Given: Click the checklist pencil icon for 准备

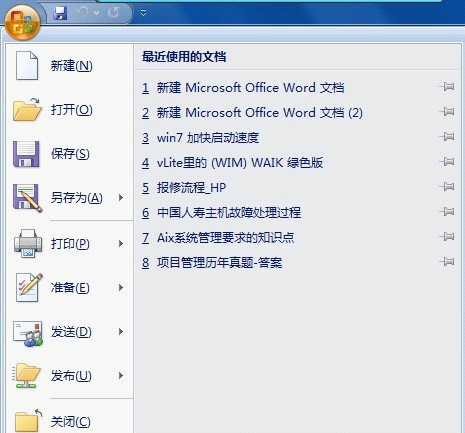Looking at the screenshot, I should pyautogui.click(x=29, y=287).
